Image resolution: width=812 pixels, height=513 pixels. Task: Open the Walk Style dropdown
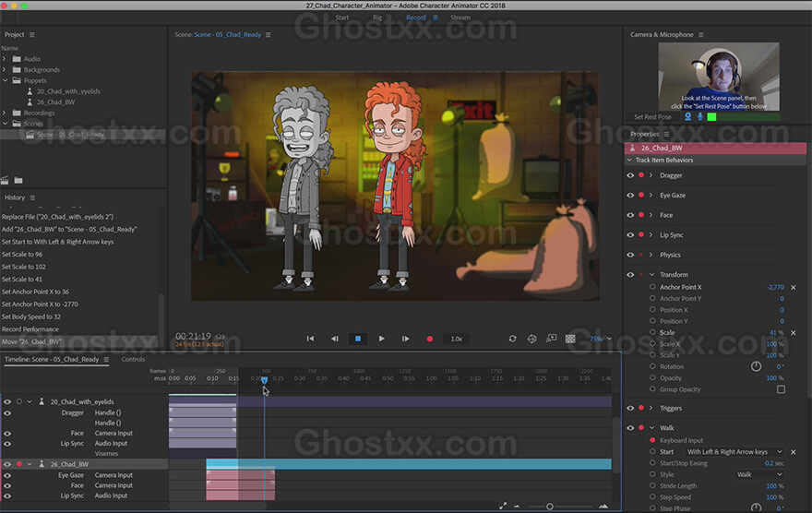[759, 474]
